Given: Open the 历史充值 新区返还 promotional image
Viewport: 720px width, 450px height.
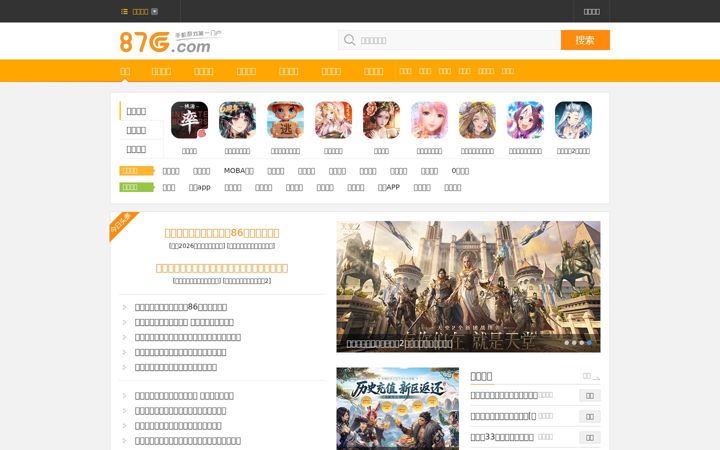Looking at the screenshot, I should point(398,409).
